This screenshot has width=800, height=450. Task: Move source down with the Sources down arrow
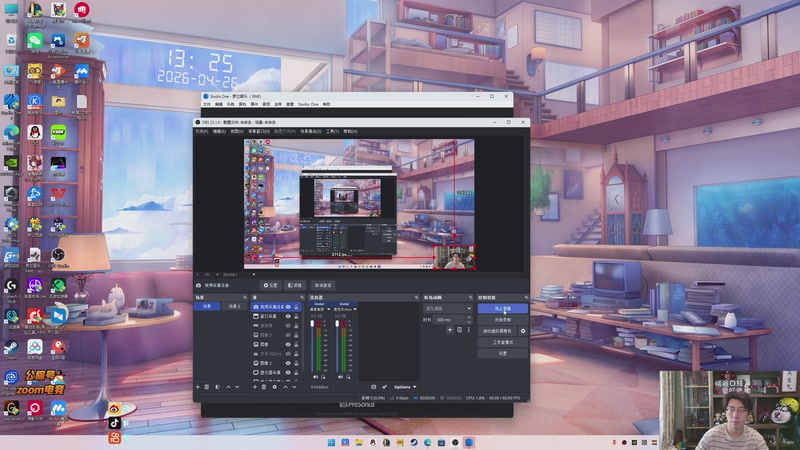tap(294, 387)
